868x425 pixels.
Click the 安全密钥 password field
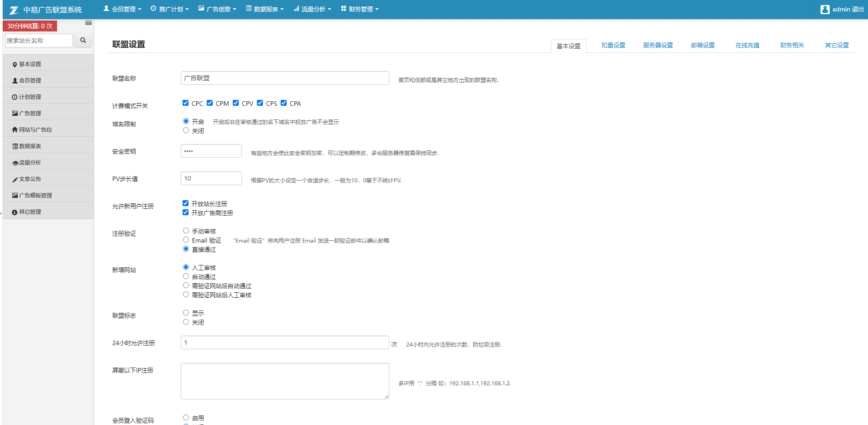pos(211,151)
